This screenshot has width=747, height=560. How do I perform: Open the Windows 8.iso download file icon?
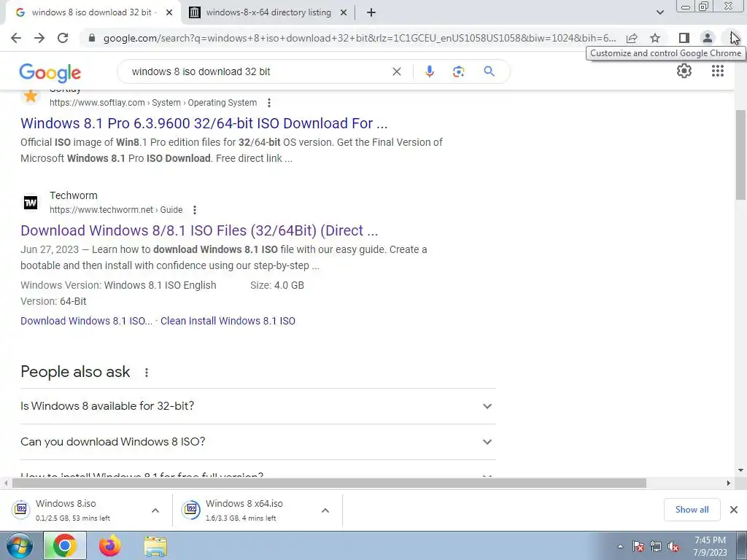coord(21,510)
